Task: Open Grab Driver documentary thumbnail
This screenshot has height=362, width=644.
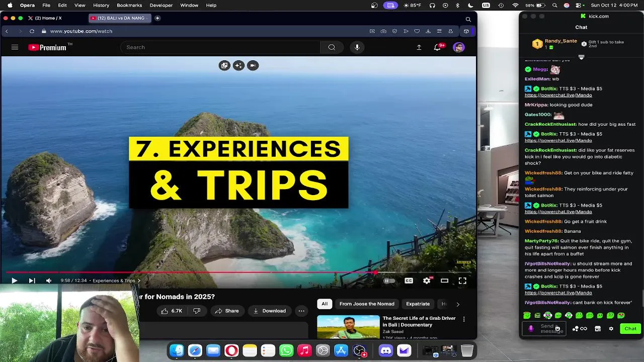Action: coord(348,327)
